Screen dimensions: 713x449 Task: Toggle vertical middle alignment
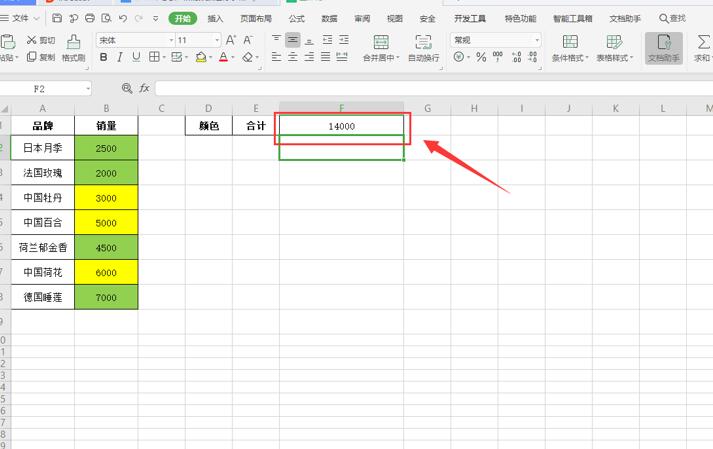click(293, 40)
